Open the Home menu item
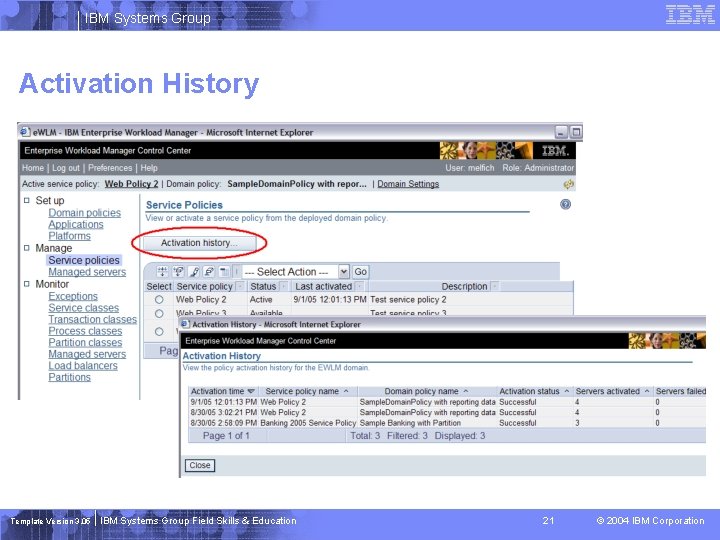Viewport: 720px width, 540px height. click(x=33, y=168)
